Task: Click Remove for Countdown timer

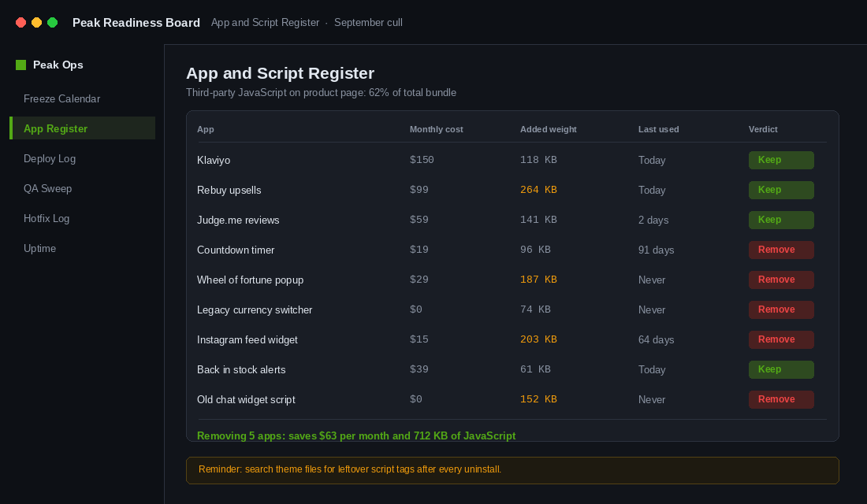Action: click(781, 250)
